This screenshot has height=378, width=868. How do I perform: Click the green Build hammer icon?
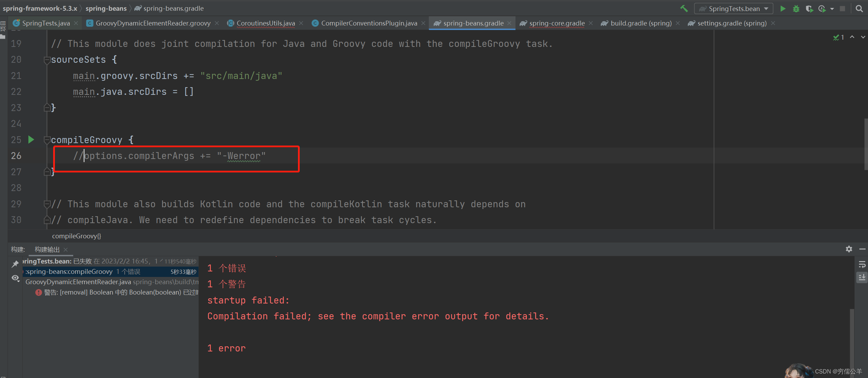click(x=684, y=9)
